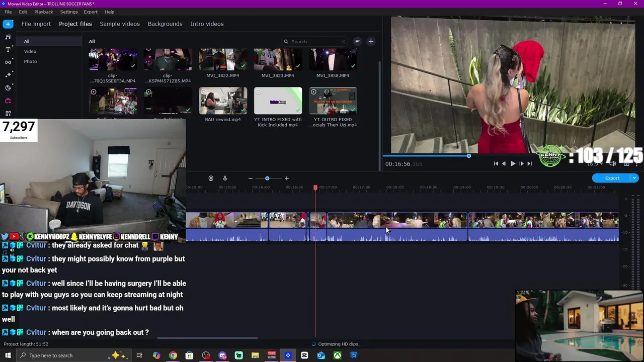Image resolution: width=644 pixels, height=362 pixels.
Task: Select the MVI_3822.MP4 thumbnail
Action: (x=223, y=60)
